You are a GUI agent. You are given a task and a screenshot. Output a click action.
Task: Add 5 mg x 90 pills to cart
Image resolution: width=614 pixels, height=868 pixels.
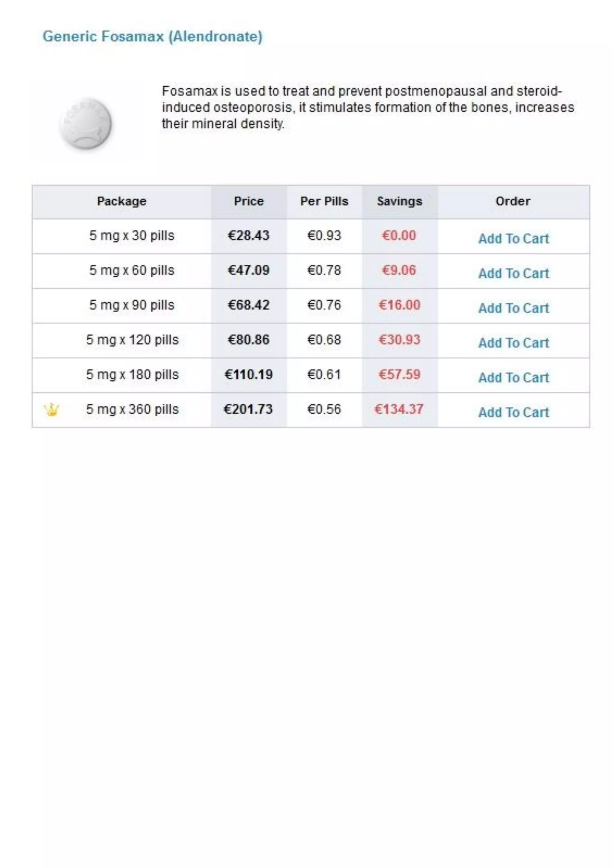[513, 308]
